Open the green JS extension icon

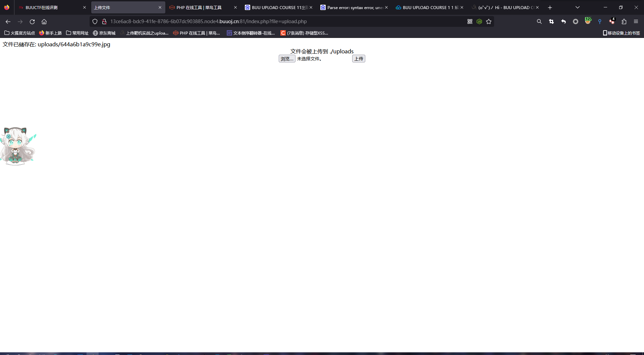[x=480, y=21]
